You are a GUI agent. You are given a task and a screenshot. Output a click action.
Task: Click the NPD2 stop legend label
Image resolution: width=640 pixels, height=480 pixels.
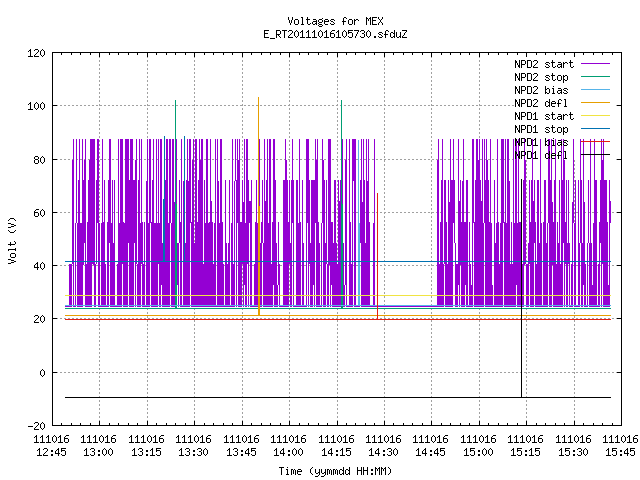[x=541, y=77]
